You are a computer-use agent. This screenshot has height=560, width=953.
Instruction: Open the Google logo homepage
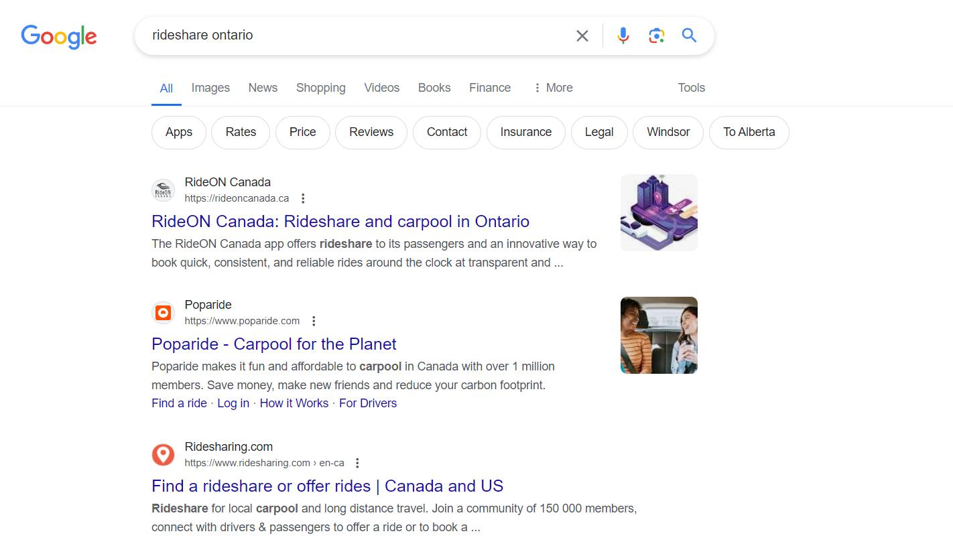[x=59, y=37]
